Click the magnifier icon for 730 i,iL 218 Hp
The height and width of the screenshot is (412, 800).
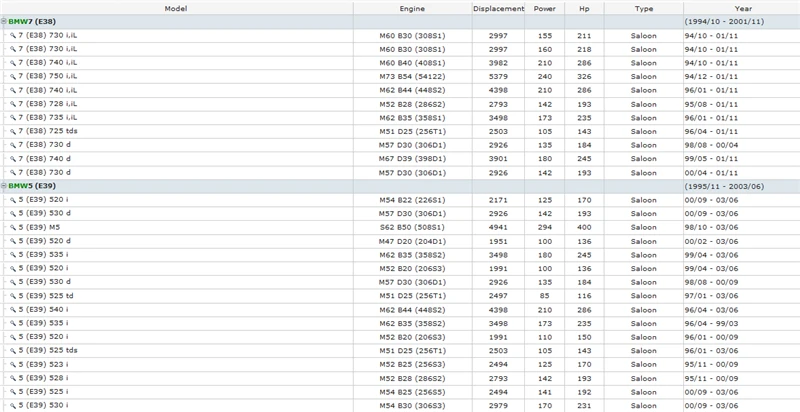coord(13,49)
